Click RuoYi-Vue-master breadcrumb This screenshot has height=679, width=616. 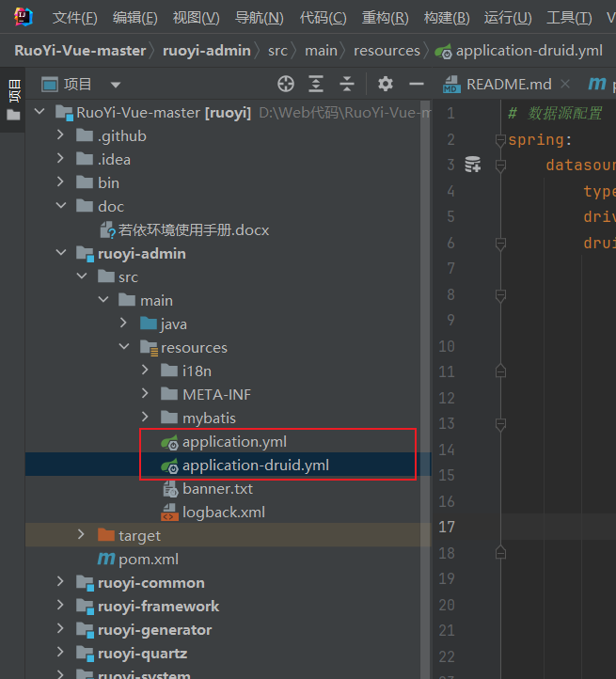80,51
